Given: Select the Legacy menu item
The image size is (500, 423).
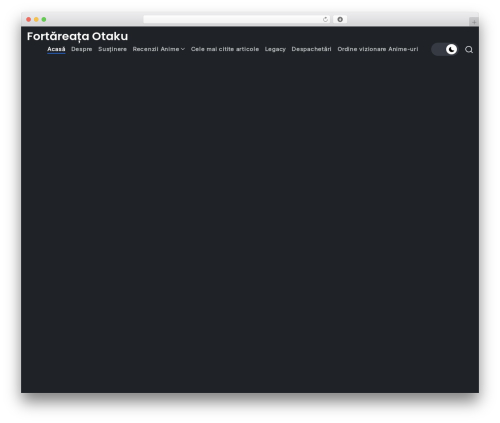Looking at the screenshot, I should [275, 49].
